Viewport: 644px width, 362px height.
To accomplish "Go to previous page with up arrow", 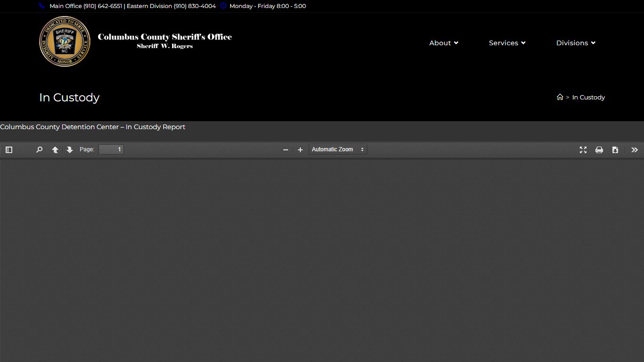I will pos(55,149).
